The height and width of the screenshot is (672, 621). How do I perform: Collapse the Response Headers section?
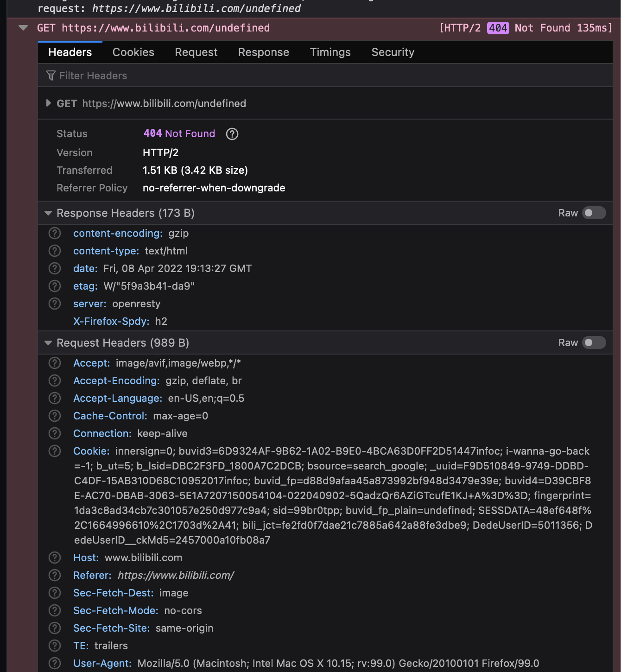(48, 213)
